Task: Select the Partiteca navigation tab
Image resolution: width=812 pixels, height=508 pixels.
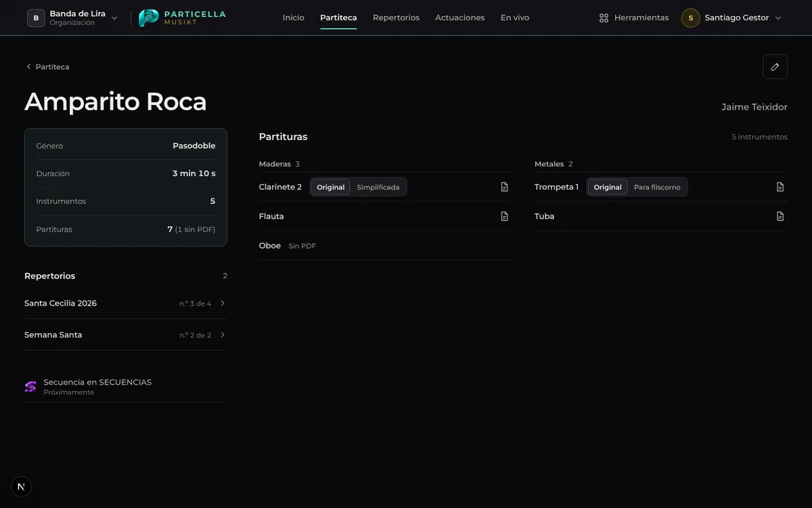Action: point(338,18)
